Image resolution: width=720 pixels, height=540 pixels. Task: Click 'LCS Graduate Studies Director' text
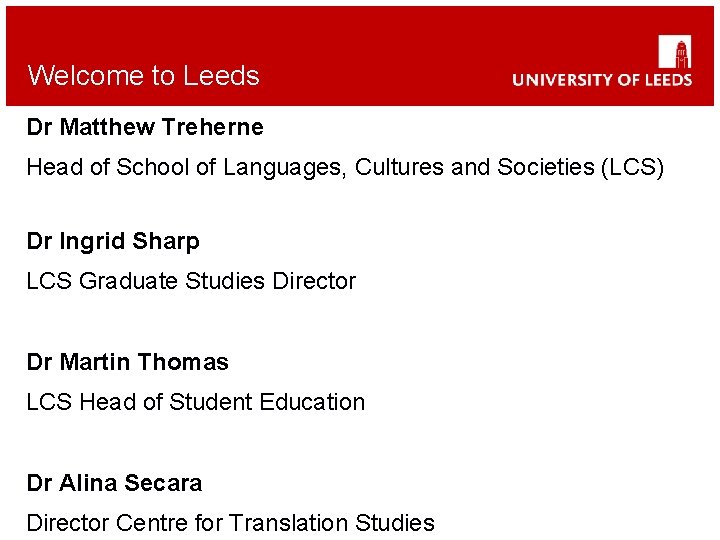(x=191, y=282)
